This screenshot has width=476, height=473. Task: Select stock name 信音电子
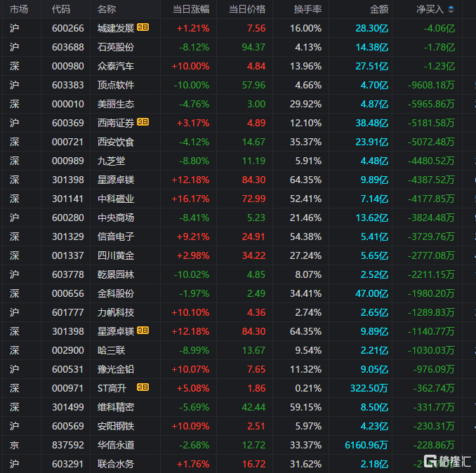(x=116, y=236)
